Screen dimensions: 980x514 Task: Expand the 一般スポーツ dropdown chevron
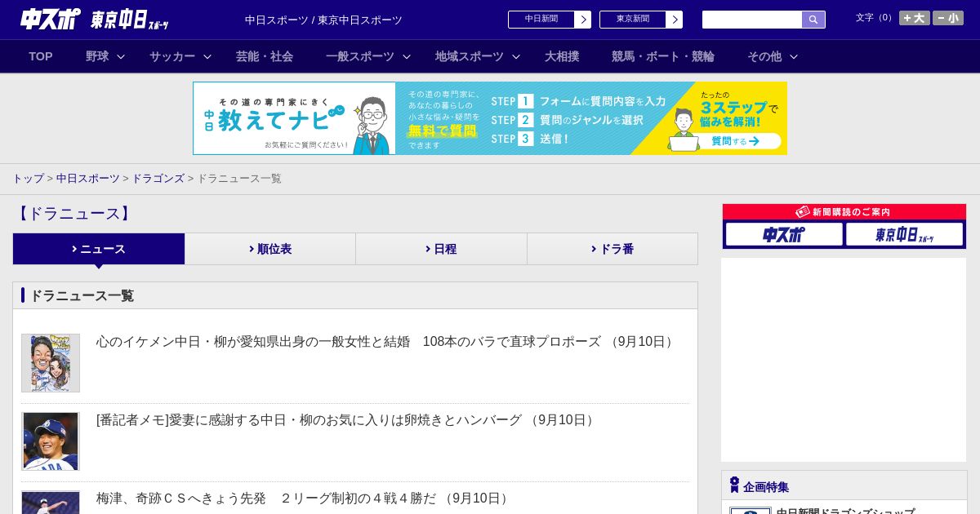click(x=407, y=56)
